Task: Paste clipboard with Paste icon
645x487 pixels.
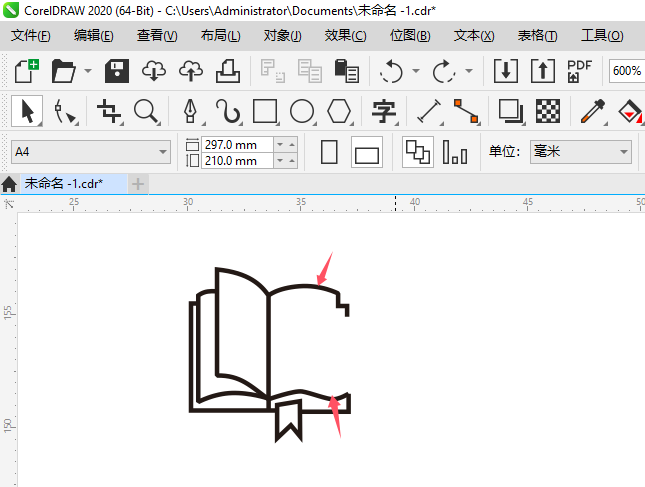Action: (346, 71)
